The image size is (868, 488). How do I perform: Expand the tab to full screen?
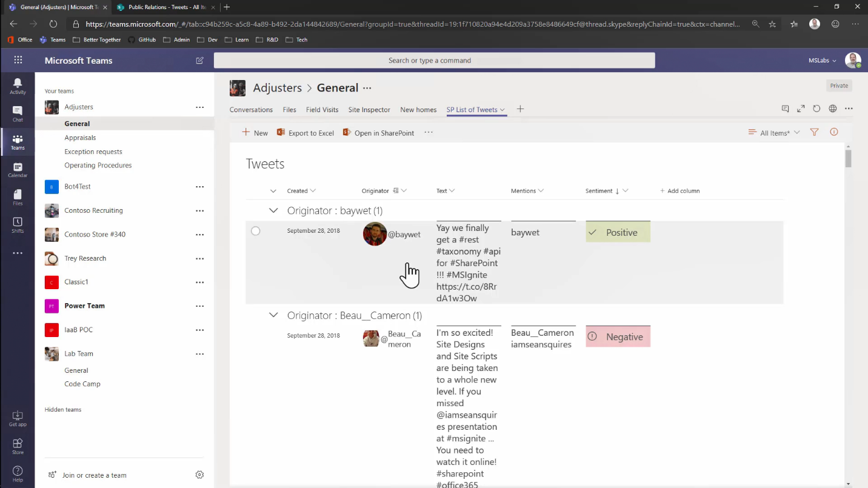(x=801, y=109)
